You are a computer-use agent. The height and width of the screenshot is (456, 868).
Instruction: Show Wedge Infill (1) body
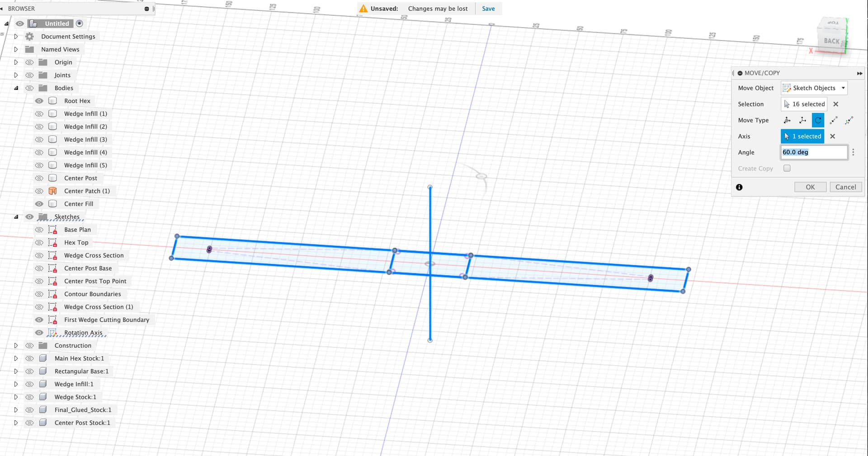pyautogui.click(x=39, y=114)
